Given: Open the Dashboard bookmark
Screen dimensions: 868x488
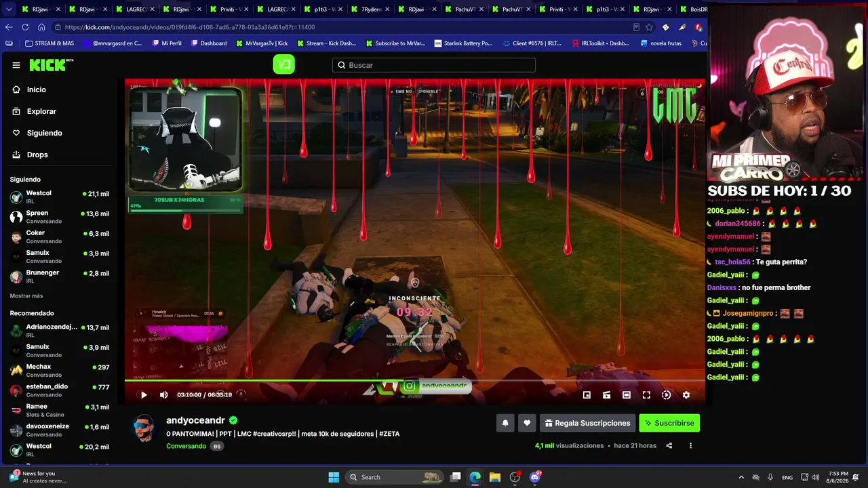Looking at the screenshot, I should point(209,43).
